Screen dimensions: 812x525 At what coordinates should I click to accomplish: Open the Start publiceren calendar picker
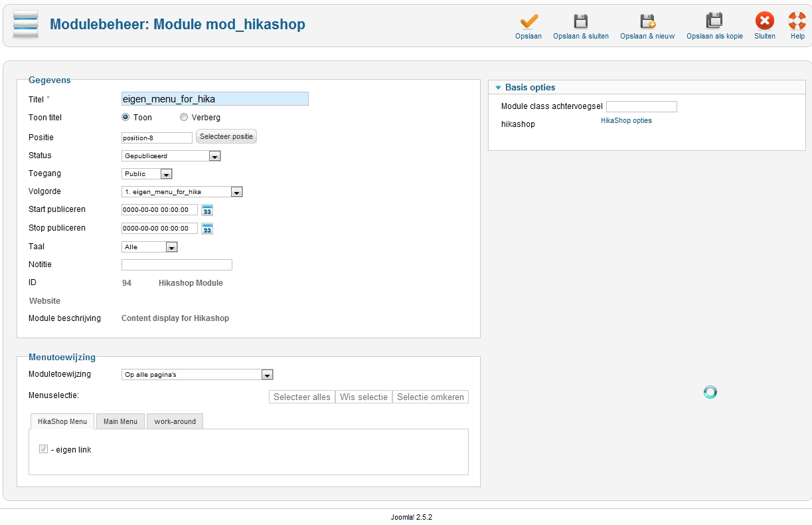point(207,210)
